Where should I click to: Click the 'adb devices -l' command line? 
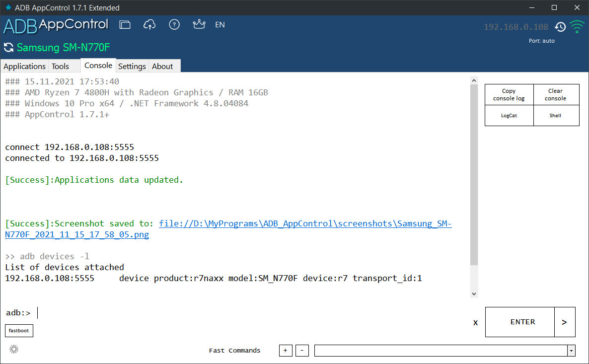click(x=47, y=256)
